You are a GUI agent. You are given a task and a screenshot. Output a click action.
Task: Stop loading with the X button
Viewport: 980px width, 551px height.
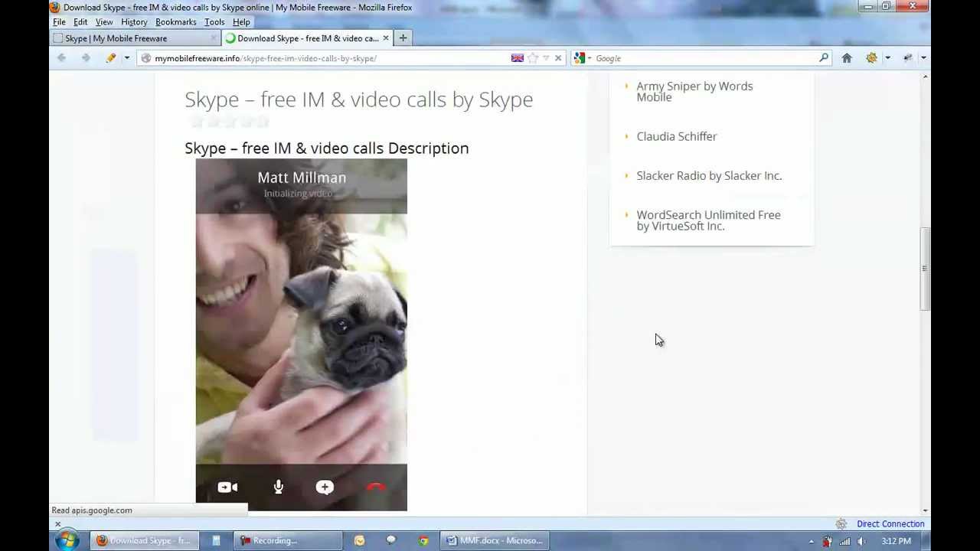point(558,58)
